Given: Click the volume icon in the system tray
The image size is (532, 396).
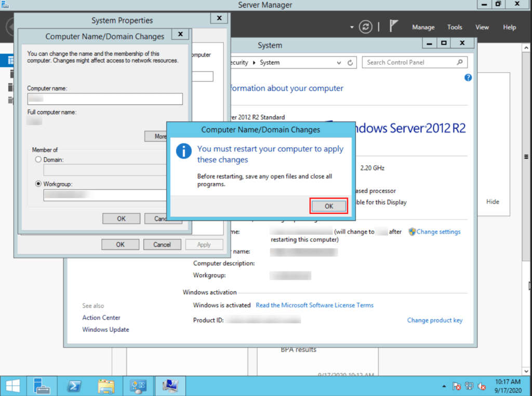Looking at the screenshot, I should click(x=481, y=386).
